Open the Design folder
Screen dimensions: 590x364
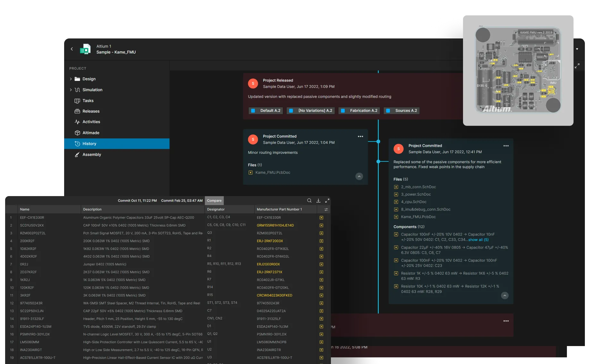coord(89,79)
